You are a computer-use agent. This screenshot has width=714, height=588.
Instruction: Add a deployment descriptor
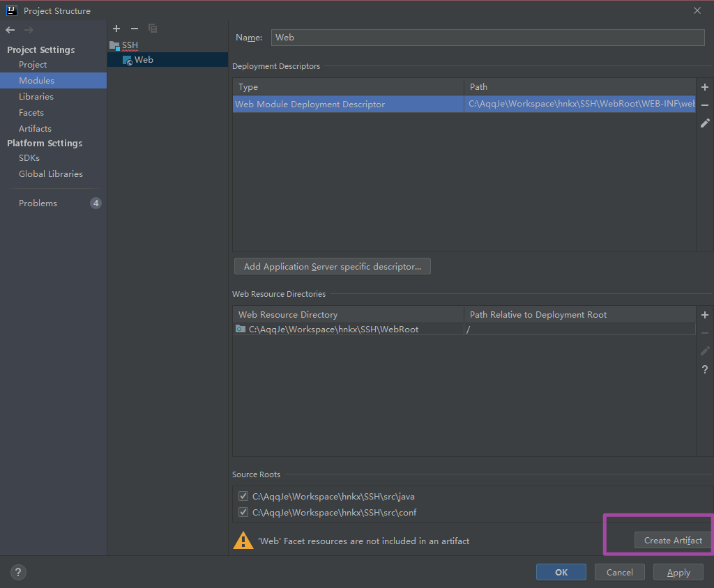pos(705,87)
